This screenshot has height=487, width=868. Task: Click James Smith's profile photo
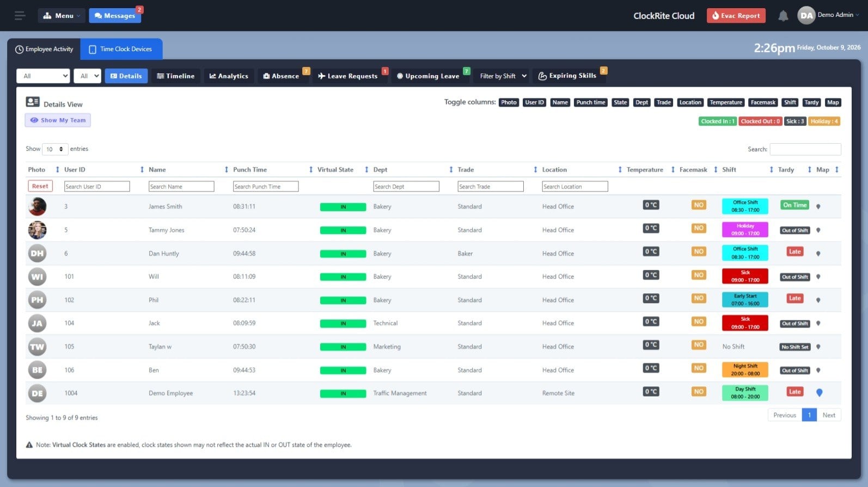[x=37, y=206]
